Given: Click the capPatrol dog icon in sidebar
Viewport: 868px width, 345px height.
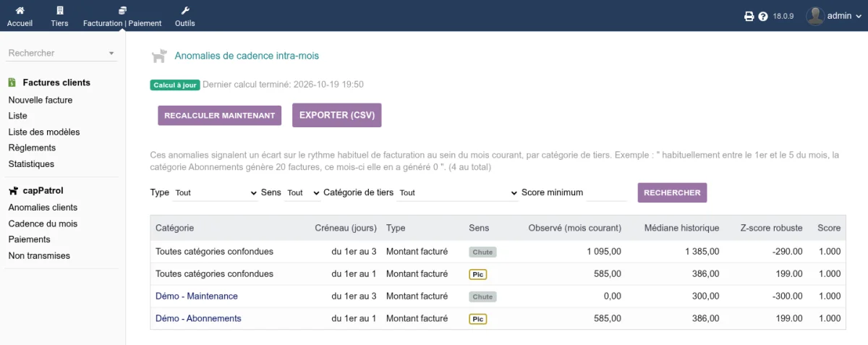Looking at the screenshot, I should click(13, 191).
